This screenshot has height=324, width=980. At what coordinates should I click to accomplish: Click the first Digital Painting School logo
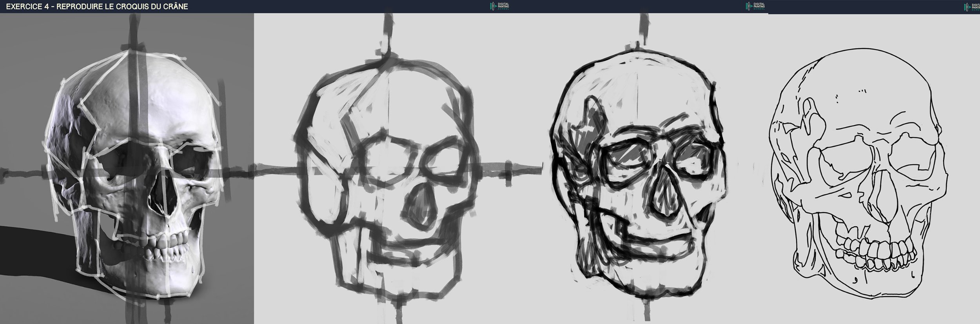coord(499,6)
